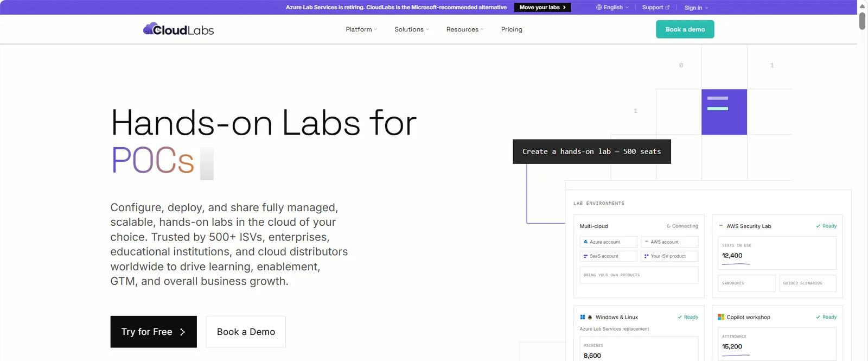Click the Azure Lab Services retiring banner text
The image size is (868, 361).
point(396,8)
